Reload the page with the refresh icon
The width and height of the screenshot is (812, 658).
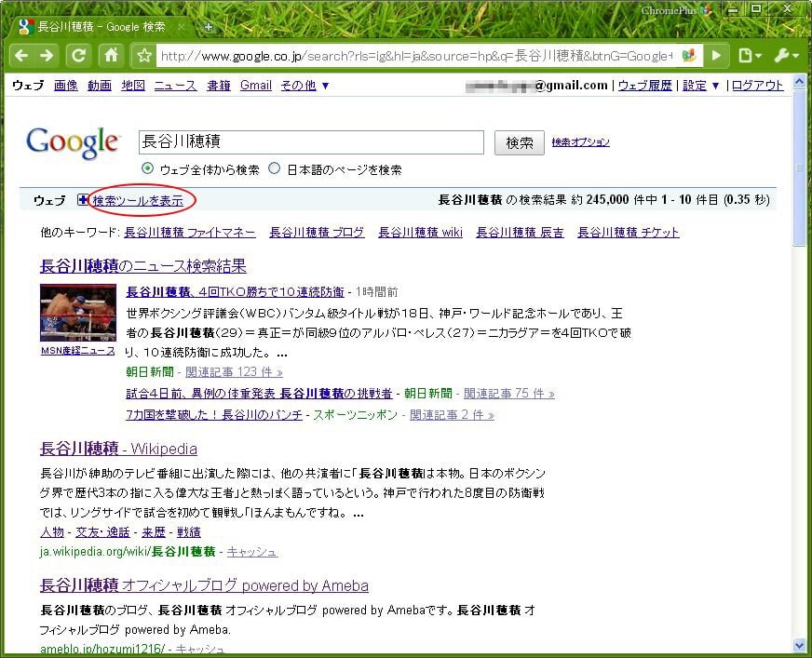pyautogui.click(x=79, y=55)
